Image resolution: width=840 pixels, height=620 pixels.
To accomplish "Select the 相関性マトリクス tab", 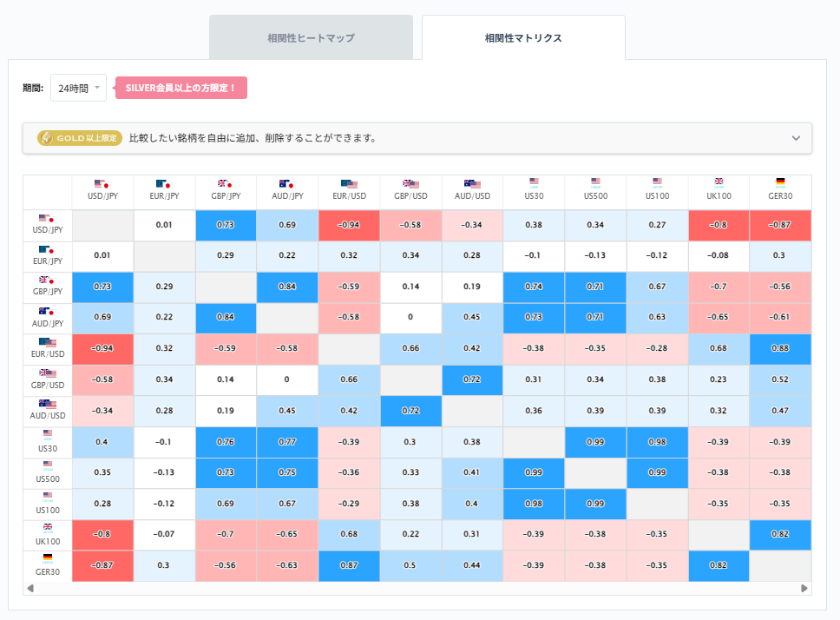I will click(x=522, y=36).
